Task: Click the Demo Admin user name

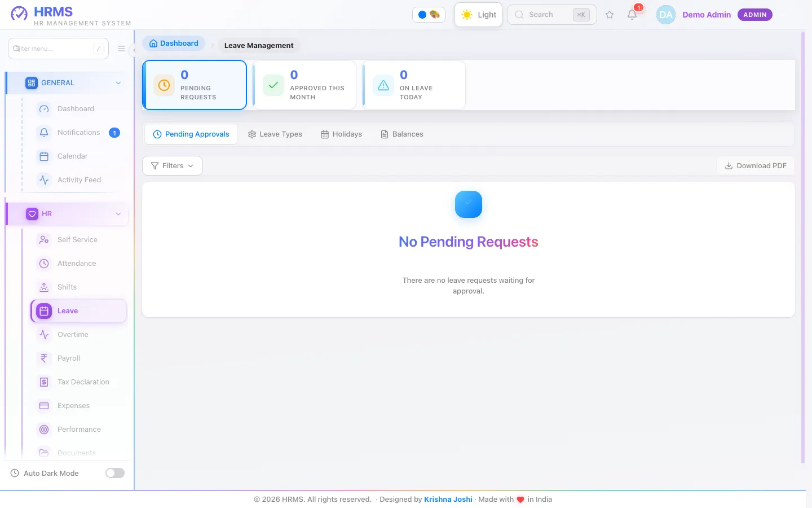Action: 707,15
